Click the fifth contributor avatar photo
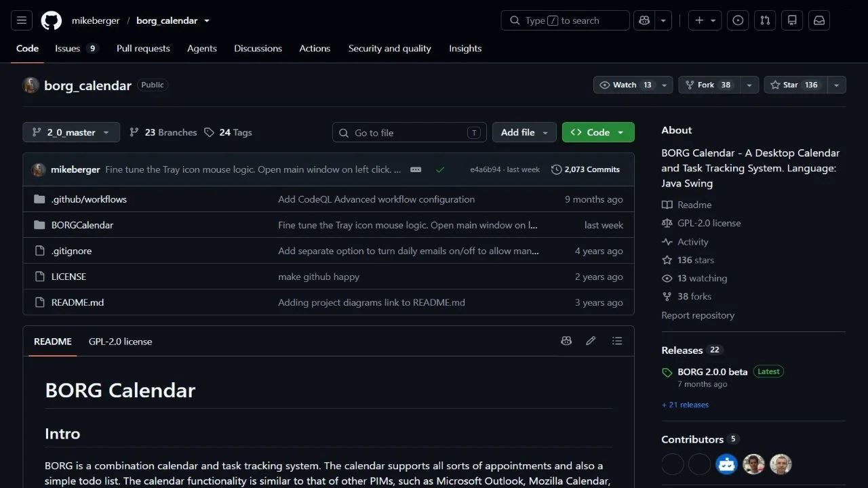The height and width of the screenshot is (488, 868). (781, 464)
